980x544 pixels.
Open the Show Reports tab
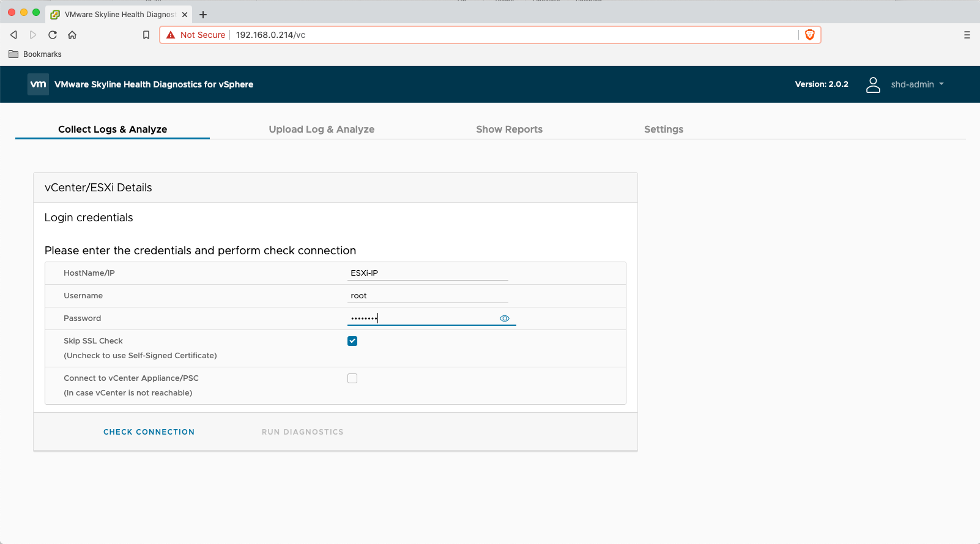click(x=510, y=129)
